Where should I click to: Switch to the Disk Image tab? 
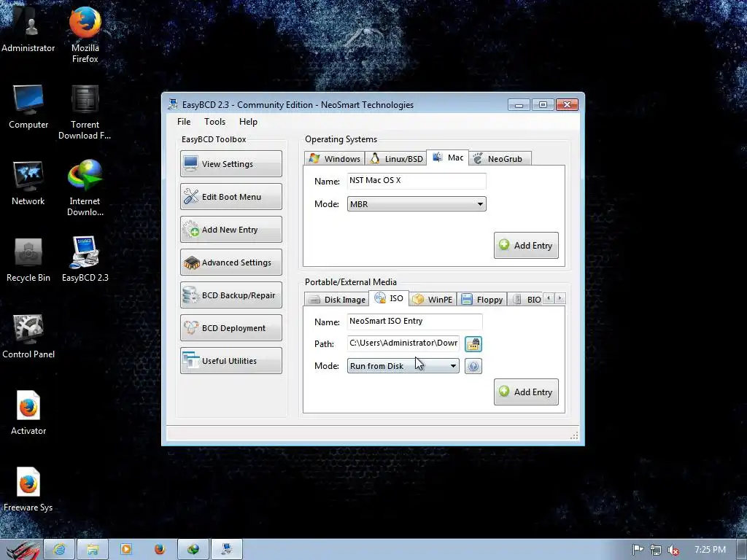337,300
